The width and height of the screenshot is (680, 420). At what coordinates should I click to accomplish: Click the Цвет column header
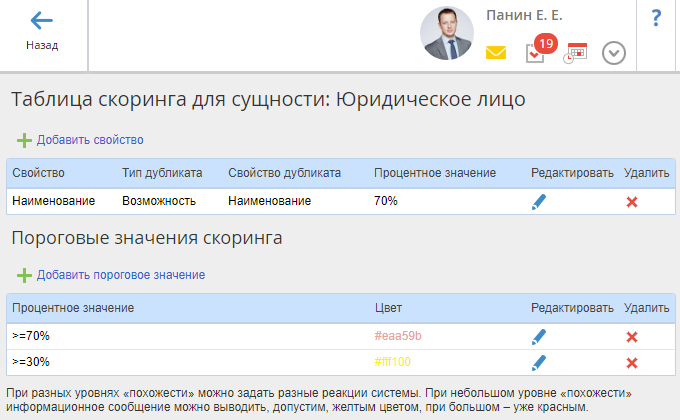tap(387, 308)
